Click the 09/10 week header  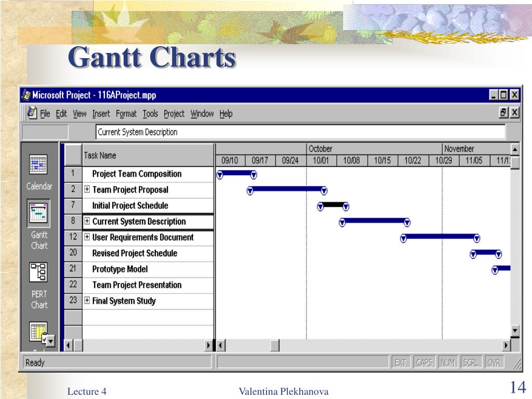click(230, 161)
